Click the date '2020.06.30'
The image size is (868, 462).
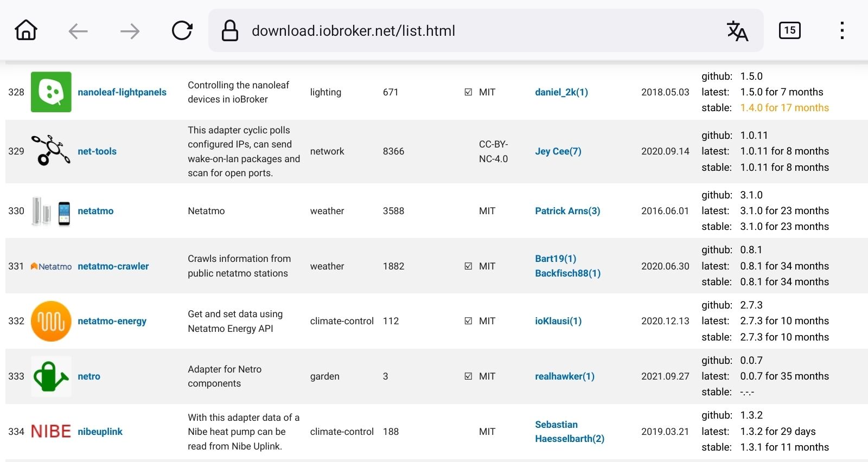pos(665,266)
